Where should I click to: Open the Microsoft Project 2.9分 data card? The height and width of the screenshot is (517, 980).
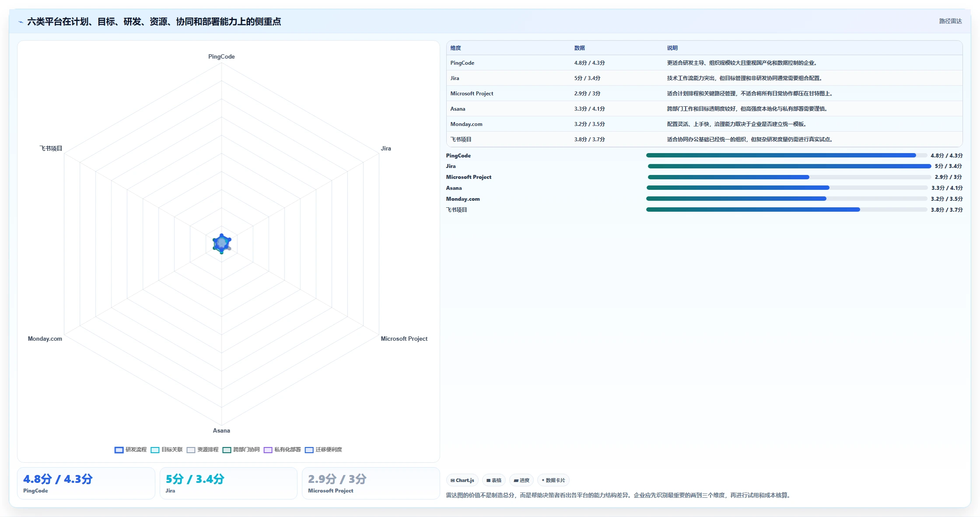click(371, 483)
